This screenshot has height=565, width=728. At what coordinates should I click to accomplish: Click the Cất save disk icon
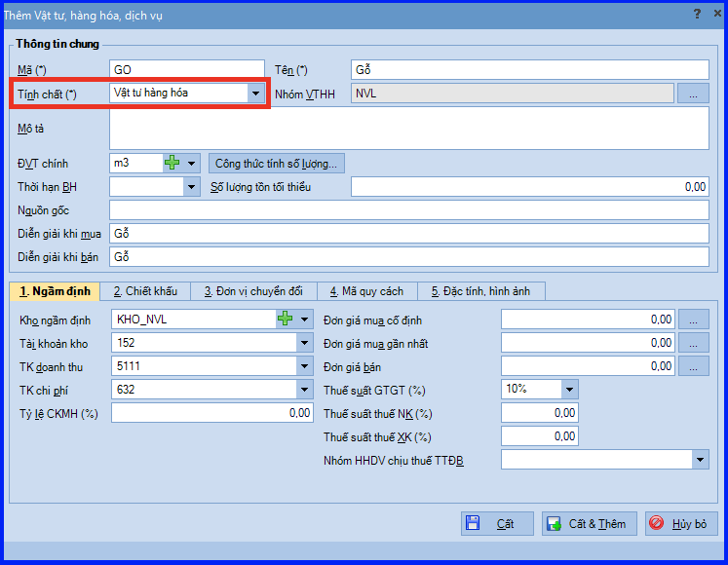pos(473,523)
